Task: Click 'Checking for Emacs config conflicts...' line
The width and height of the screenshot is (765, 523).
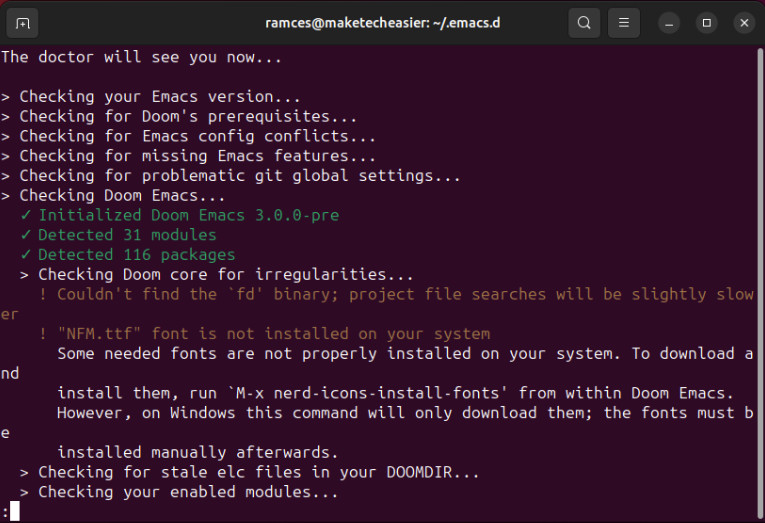Action: (188, 136)
